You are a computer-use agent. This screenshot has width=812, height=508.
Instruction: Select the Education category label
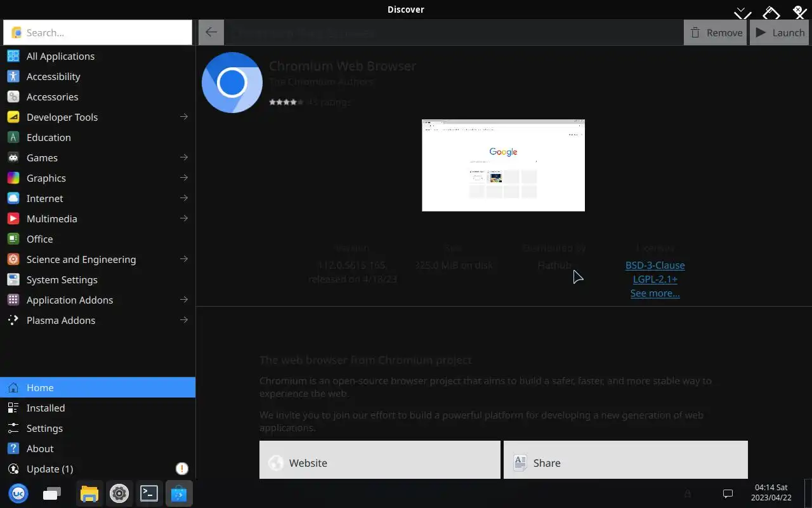(x=49, y=137)
